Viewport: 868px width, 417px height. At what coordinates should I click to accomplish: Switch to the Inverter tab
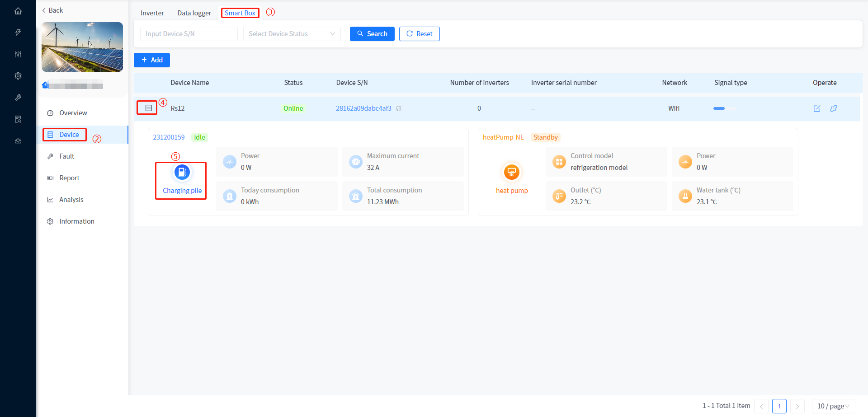click(x=152, y=13)
